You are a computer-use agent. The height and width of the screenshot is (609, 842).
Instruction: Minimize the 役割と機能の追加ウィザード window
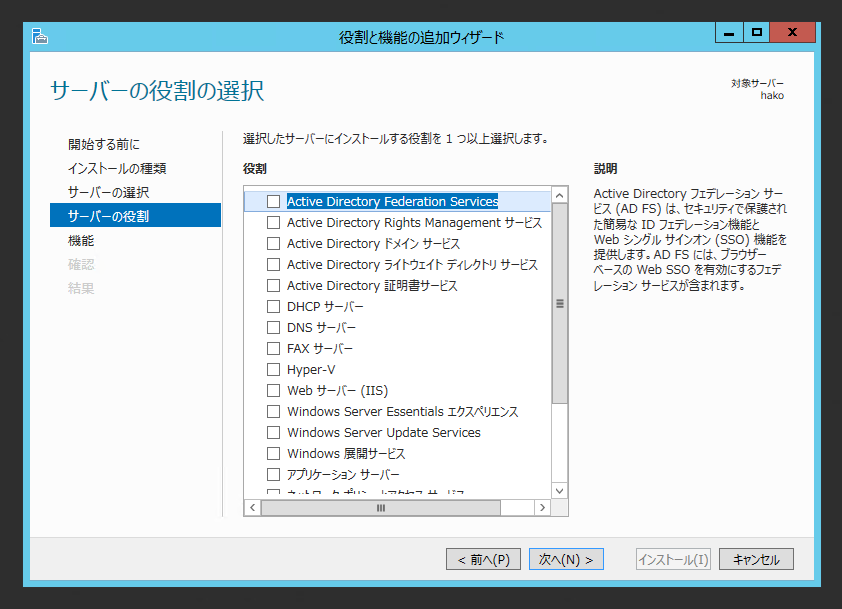click(729, 33)
